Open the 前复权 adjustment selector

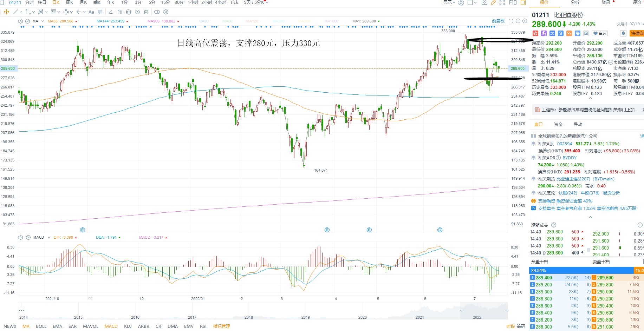498,21
